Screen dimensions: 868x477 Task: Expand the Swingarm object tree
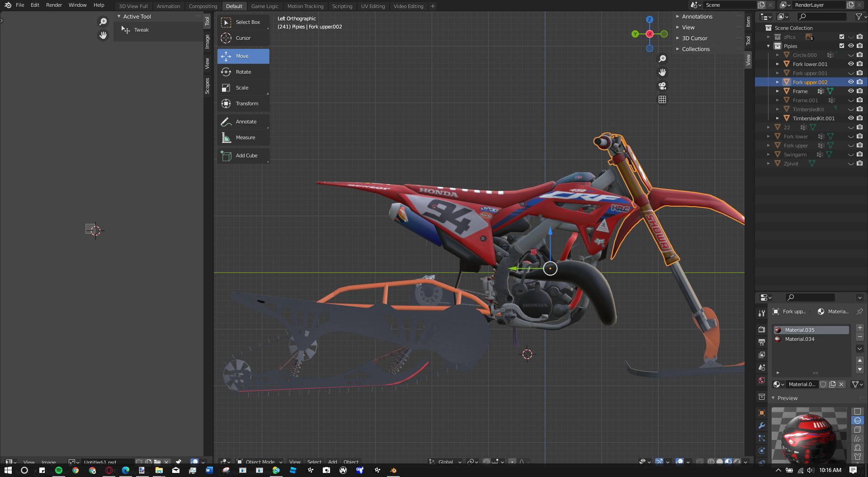769,155
